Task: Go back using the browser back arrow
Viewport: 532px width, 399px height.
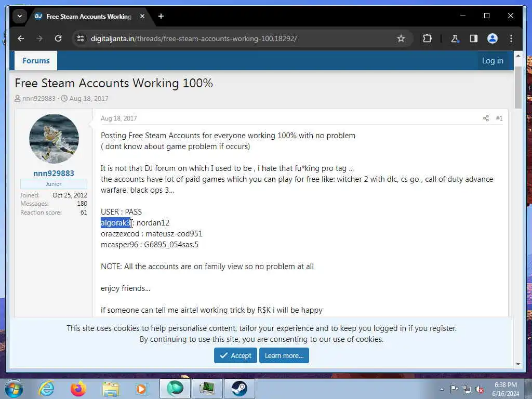Action: tap(21, 38)
